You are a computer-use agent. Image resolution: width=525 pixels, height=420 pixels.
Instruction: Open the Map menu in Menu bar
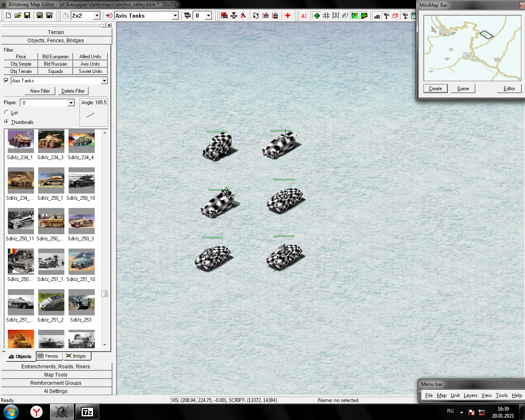pos(442,395)
